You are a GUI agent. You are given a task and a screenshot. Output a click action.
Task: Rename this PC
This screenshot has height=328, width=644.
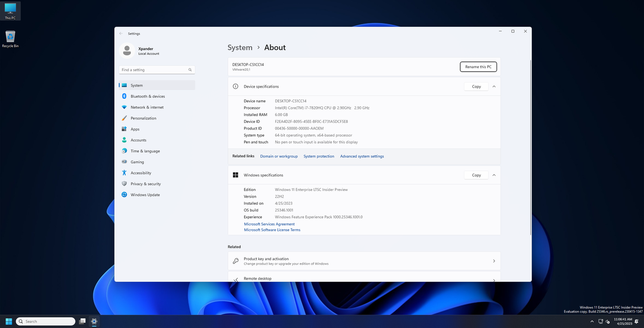point(478,67)
